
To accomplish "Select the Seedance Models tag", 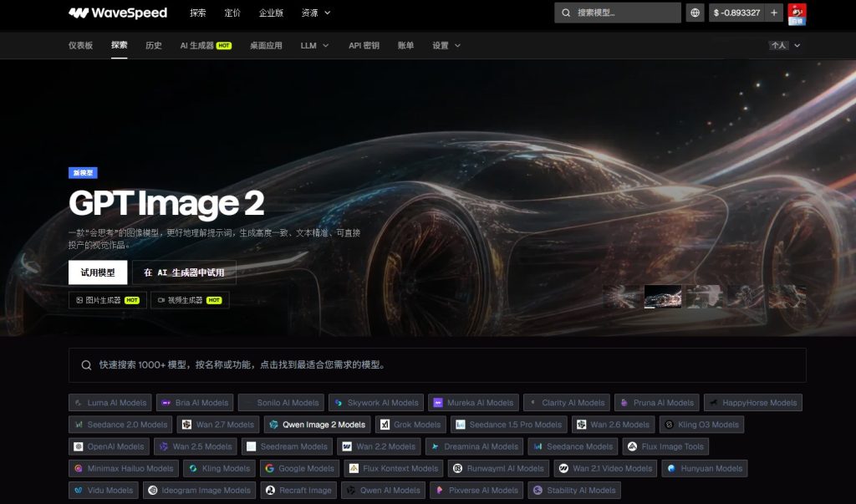I will pos(573,446).
